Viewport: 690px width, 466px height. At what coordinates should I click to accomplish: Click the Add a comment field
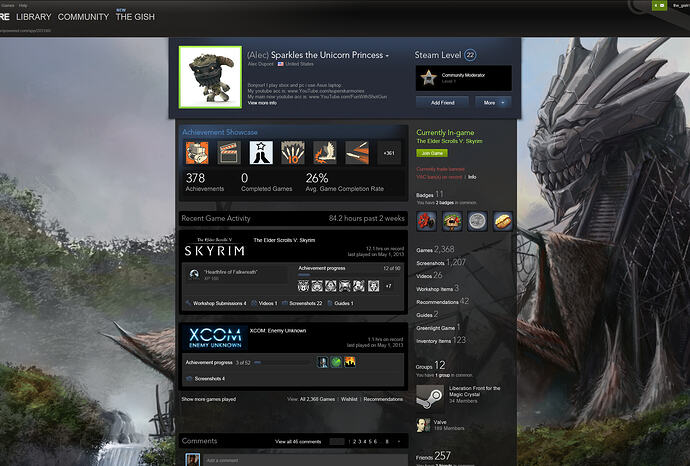point(305,460)
